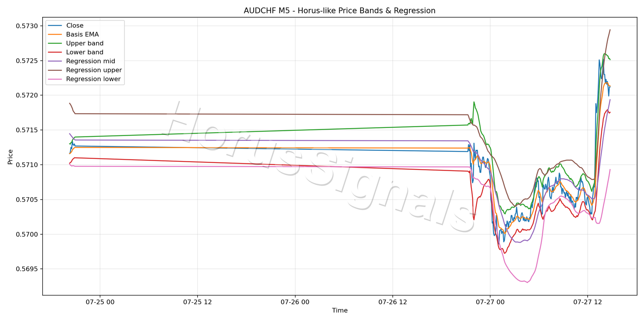The width and height of the screenshot is (644, 322).
Task: Click the purple swatch beside Regression mid
Action: coord(55,61)
